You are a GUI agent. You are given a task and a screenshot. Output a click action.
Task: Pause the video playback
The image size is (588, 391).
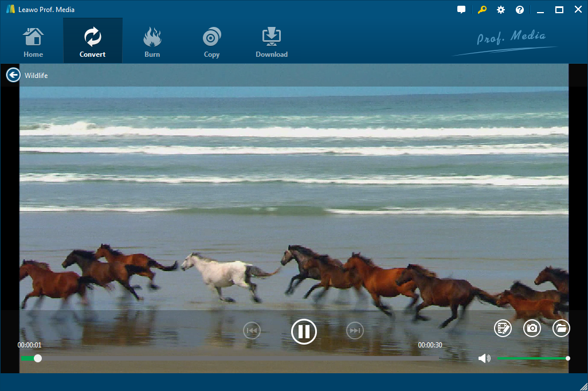[x=304, y=331]
